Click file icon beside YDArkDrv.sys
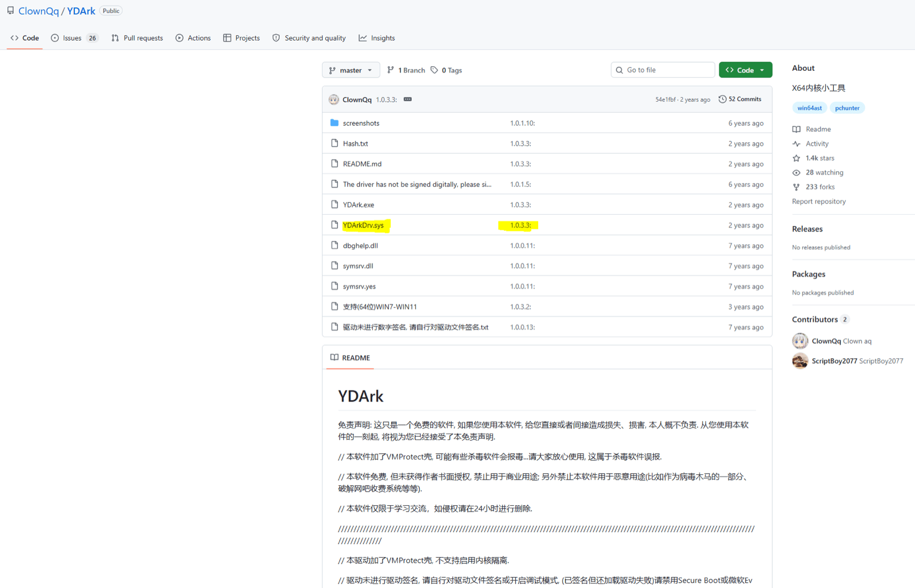The image size is (915, 588). [335, 225]
